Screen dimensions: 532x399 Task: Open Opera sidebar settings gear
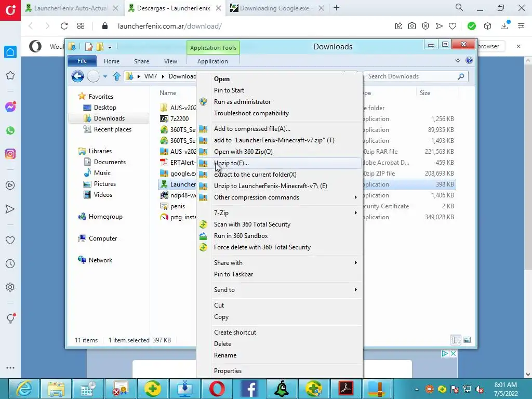10,287
